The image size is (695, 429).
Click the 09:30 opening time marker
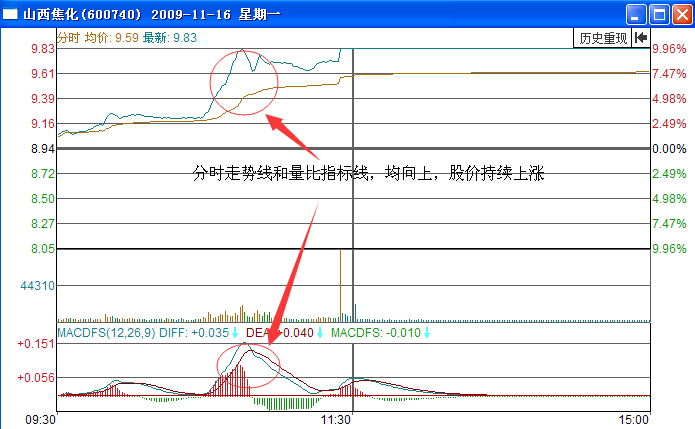[40, 420]
